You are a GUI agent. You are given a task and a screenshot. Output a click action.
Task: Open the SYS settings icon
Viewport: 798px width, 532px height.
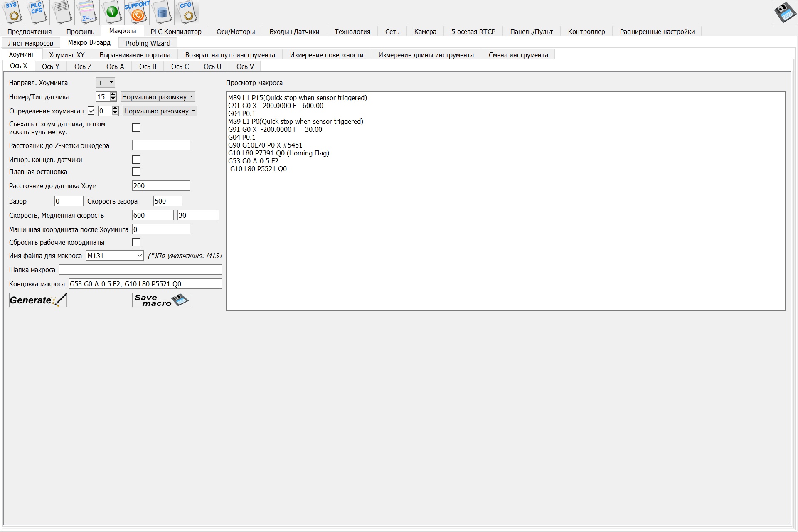(12, 12)
